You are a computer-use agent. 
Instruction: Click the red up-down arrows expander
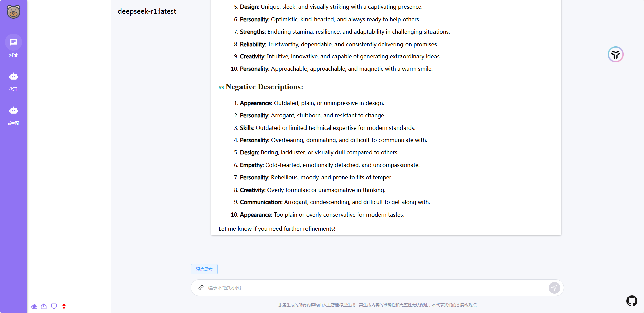pos(64,306)
